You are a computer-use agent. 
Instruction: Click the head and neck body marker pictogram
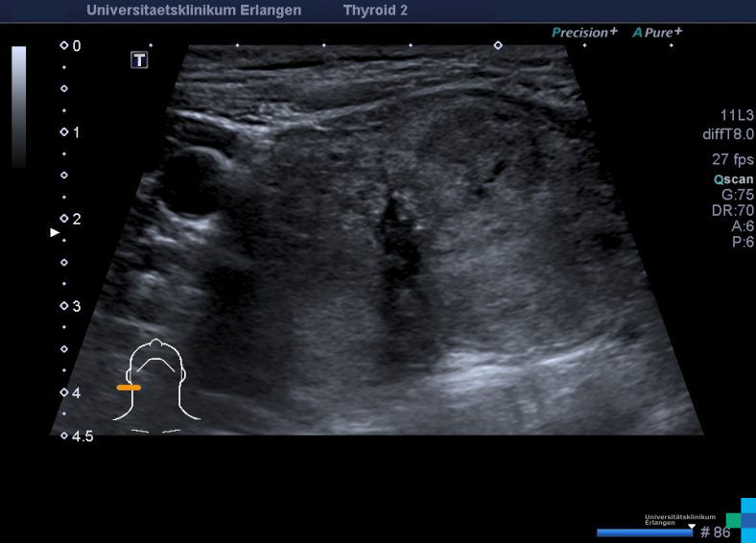coord(155,382)
